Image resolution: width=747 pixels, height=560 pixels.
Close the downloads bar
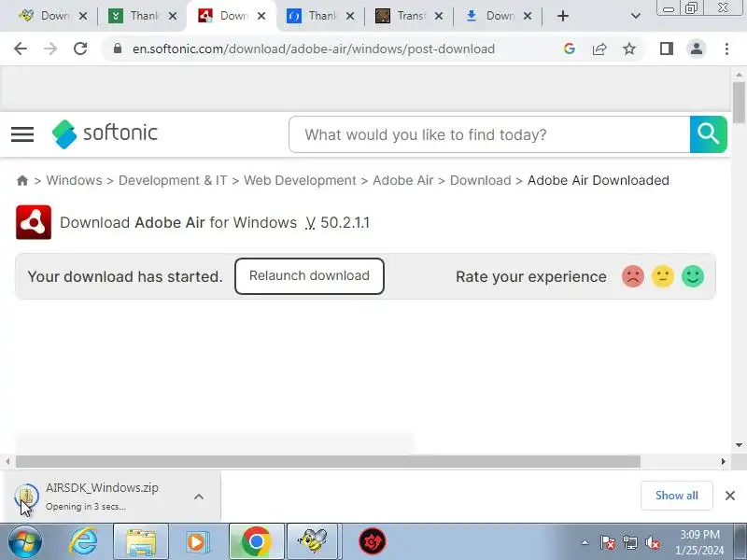pyautogui.click(x=730, y=496)
